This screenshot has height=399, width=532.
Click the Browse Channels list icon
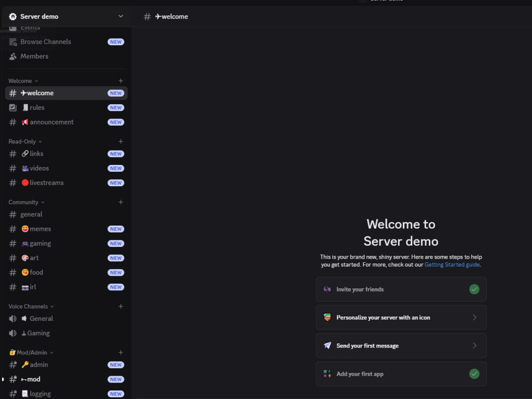[x=13, y=41]
